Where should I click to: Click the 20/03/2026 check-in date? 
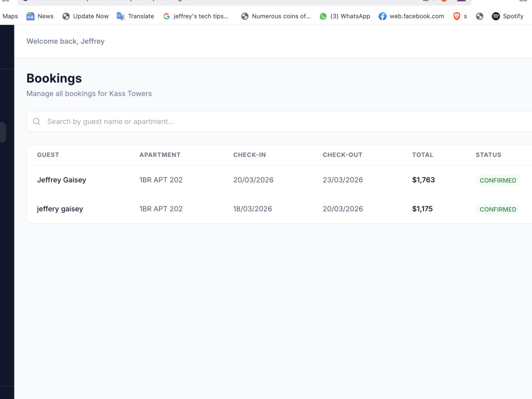coord(253,180)
